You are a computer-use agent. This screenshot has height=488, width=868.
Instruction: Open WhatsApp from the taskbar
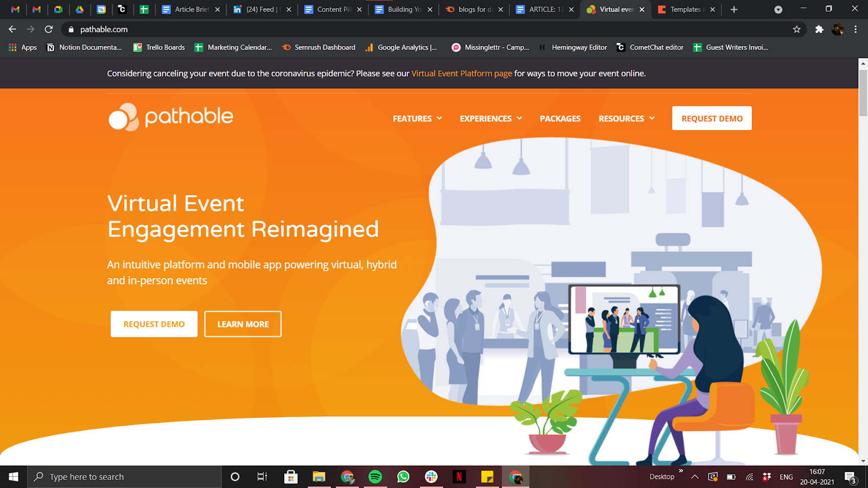coord(403,477)
